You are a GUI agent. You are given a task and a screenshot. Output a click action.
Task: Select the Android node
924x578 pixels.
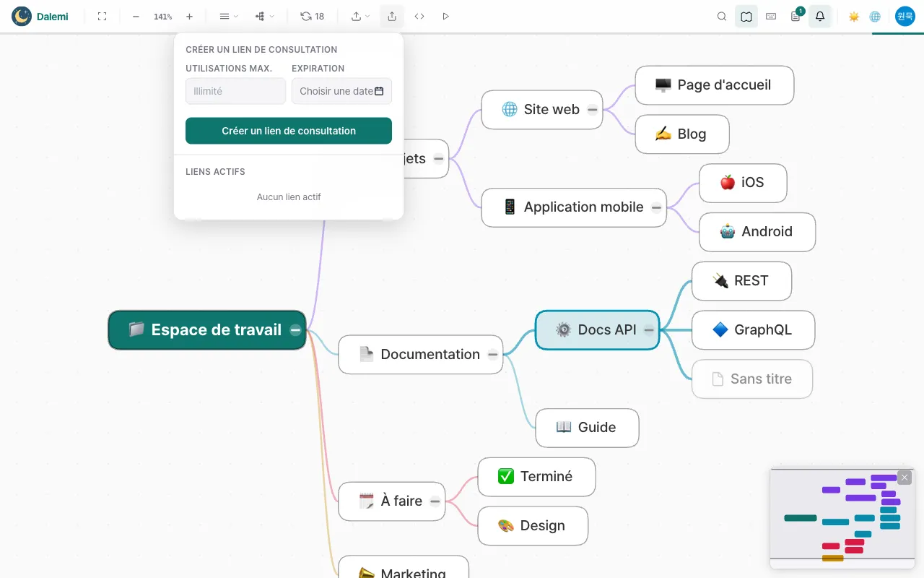coord(757,232)
